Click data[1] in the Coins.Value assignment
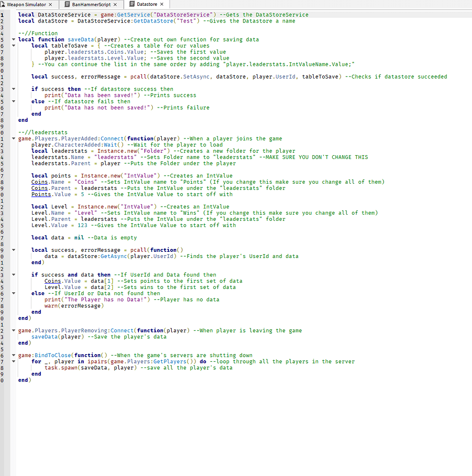 [x=102, y=281]
